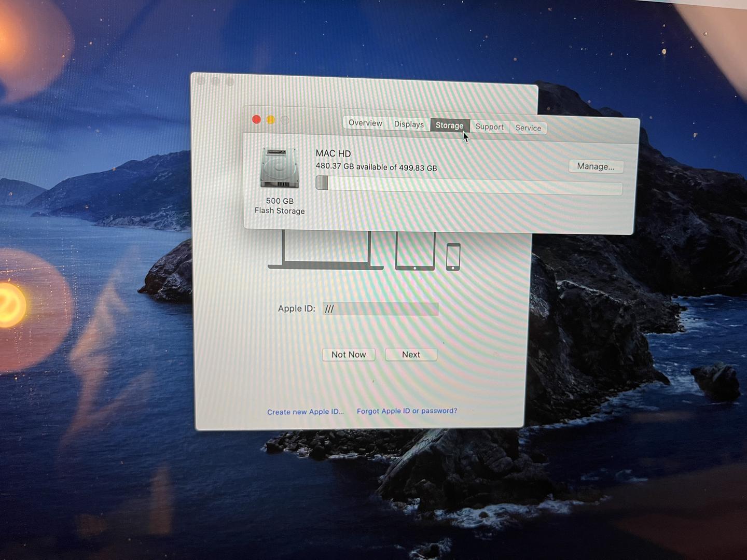This screenshot has width=747, height=560.
Task: Minimize the About This Mac window
Action: pyautogui.click(x=271, y=120)
